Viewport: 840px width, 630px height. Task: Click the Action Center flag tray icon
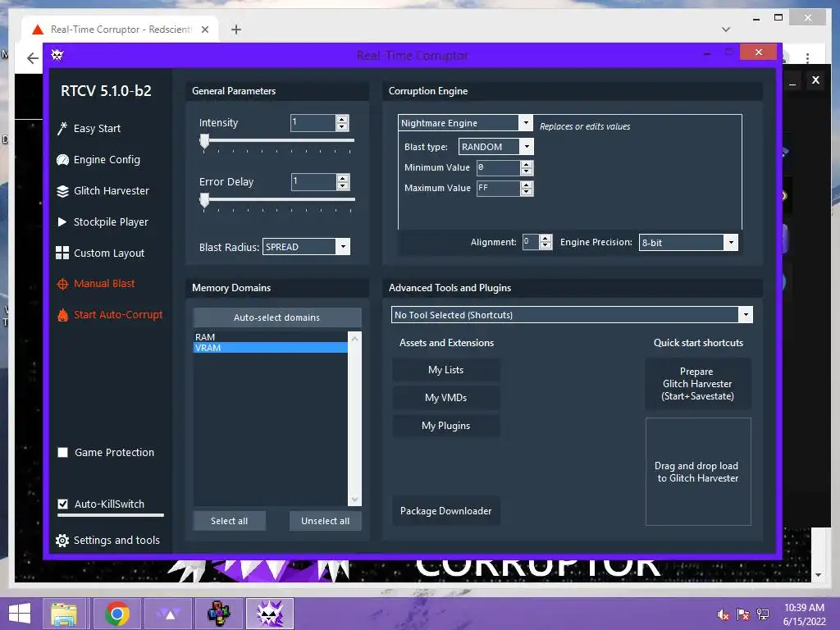743,614
